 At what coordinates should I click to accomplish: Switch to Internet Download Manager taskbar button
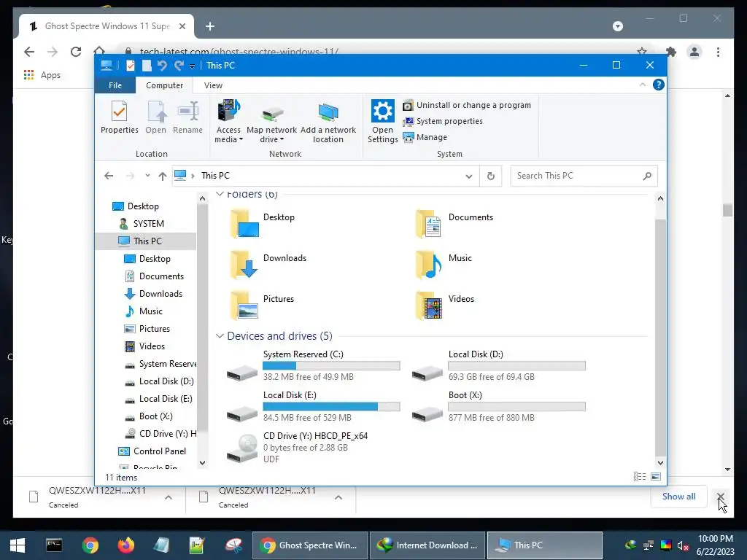427,545
